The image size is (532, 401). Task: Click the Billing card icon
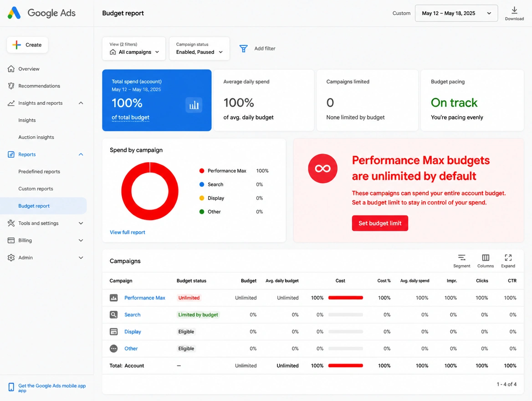11,241
